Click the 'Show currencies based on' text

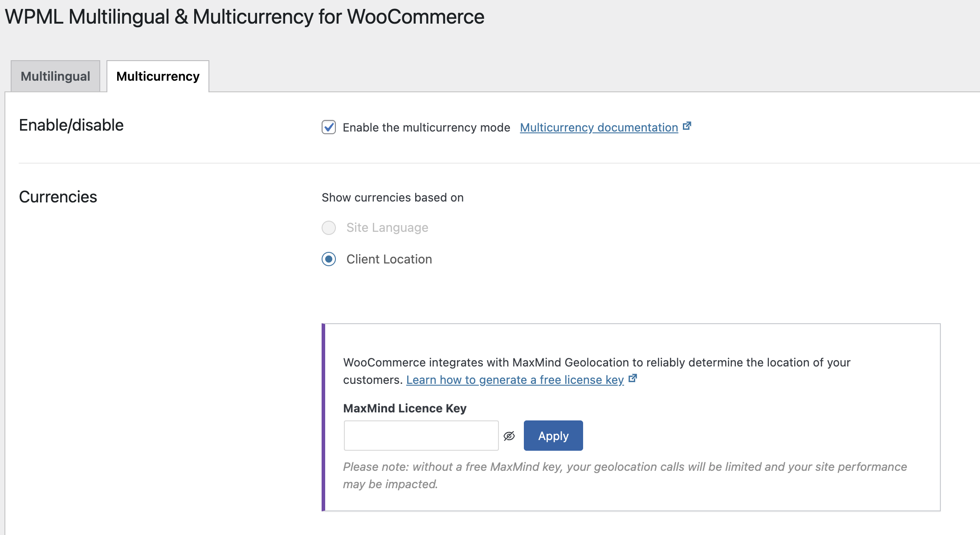click(392, 198)
